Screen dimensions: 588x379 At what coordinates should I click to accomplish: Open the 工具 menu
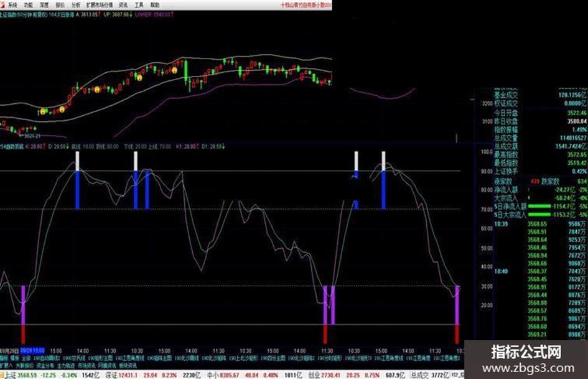[139, 5]
